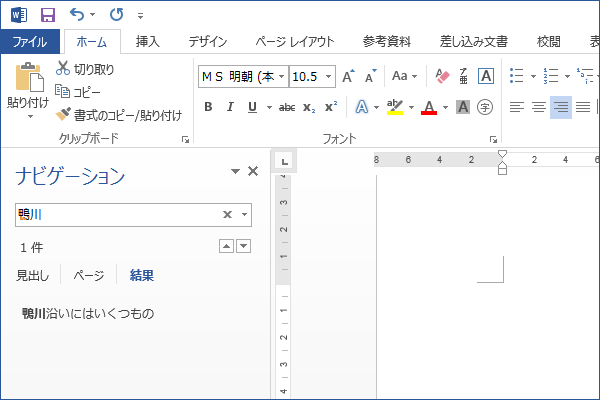This screenshot has width=600, height=400.
Task: Switch to the ホーム tab
Action: pyautogui.click(x=92, y=41)
